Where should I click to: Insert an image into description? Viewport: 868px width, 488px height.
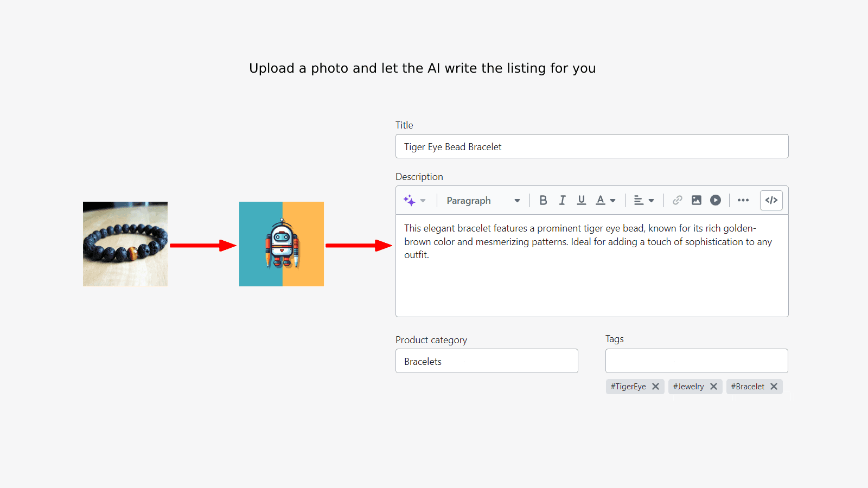click(697, 201)
